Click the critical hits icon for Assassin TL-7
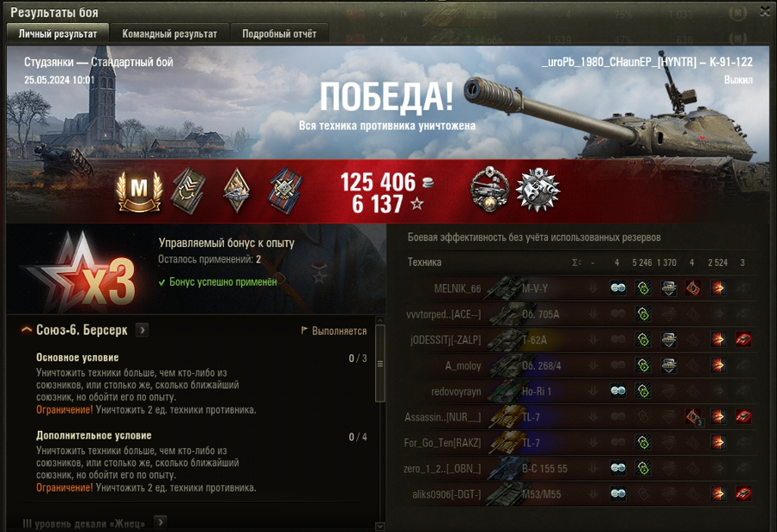Image resolution: width=777 pixels, height=532 pixels. pos(693,416)
